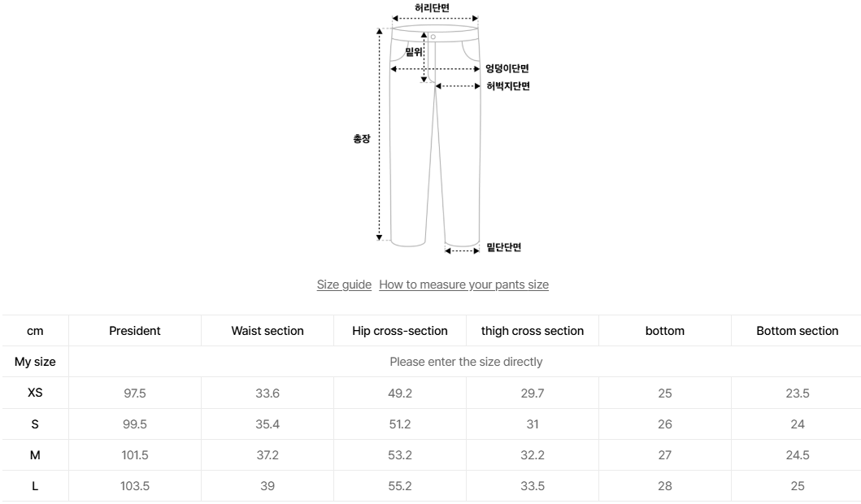The image size is (861, 504).
Task: Select the S size row label
Action: 35,424
